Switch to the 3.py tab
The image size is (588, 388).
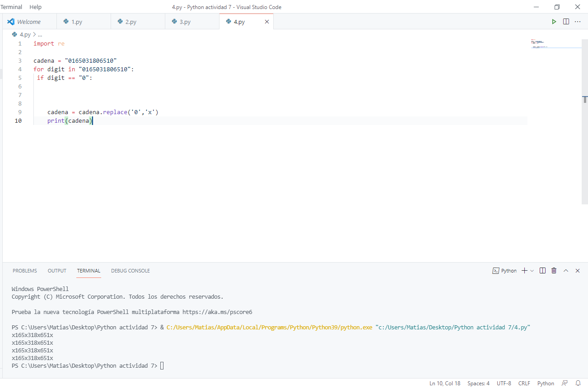[192, 22]
